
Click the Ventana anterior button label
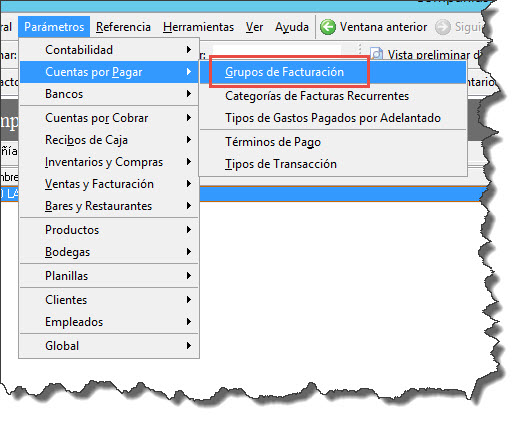(x=383, y=27)
